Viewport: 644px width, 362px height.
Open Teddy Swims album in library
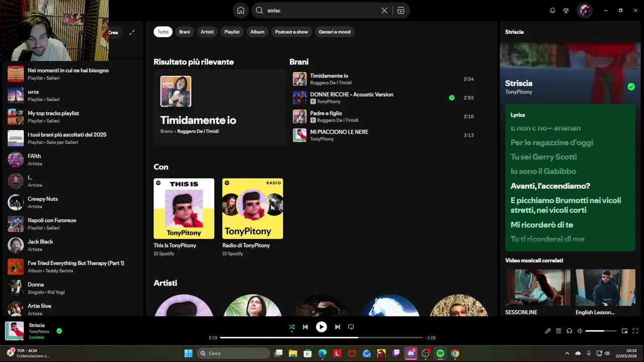[x=72, y=266]
